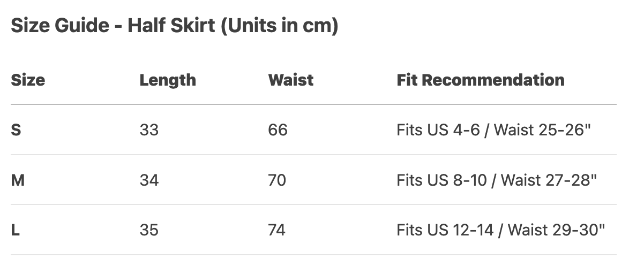
Task: Click the 'Fits US 8-10' recommendation text
Action: pyautogui.click(x=441, y=180)
